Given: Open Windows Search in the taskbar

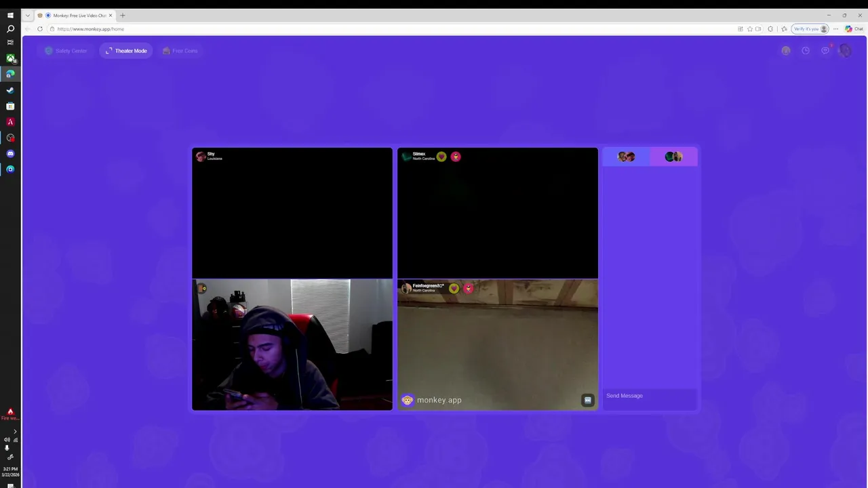Looking at the screenshot, I should [10, 29].
